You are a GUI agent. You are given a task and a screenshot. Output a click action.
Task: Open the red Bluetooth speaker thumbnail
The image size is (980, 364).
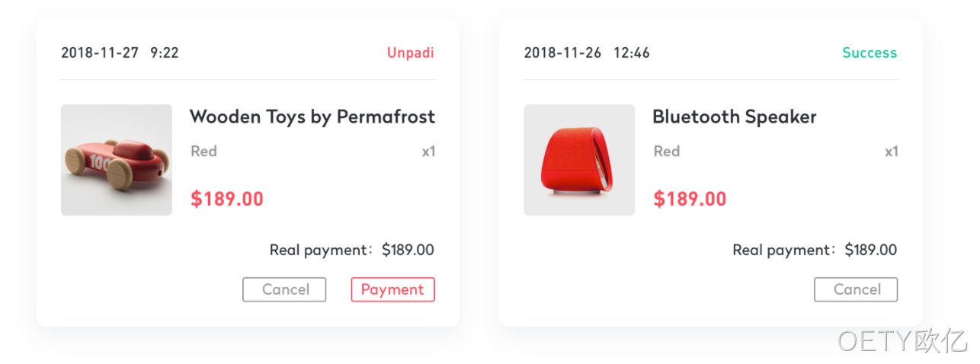579,160
